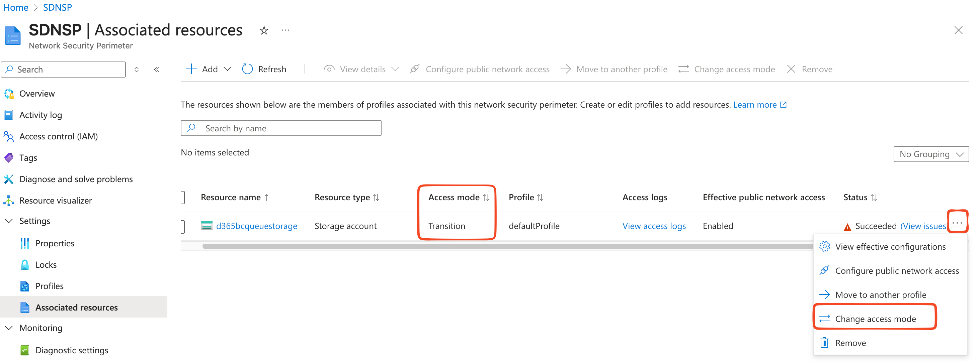Open Resource visualizer from sidebar
The height and width of the screenshot is (363, 980).
tap(56, 200)
